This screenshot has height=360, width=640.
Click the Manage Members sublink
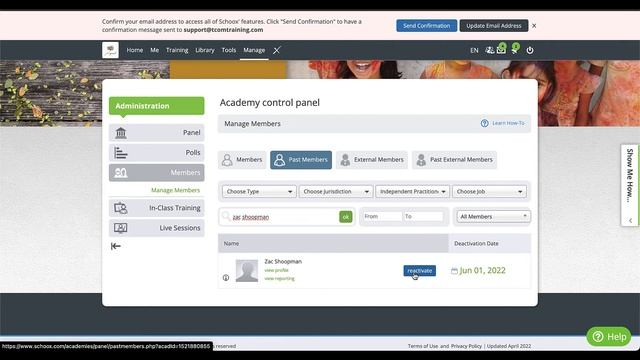click(x=176, y=190)
